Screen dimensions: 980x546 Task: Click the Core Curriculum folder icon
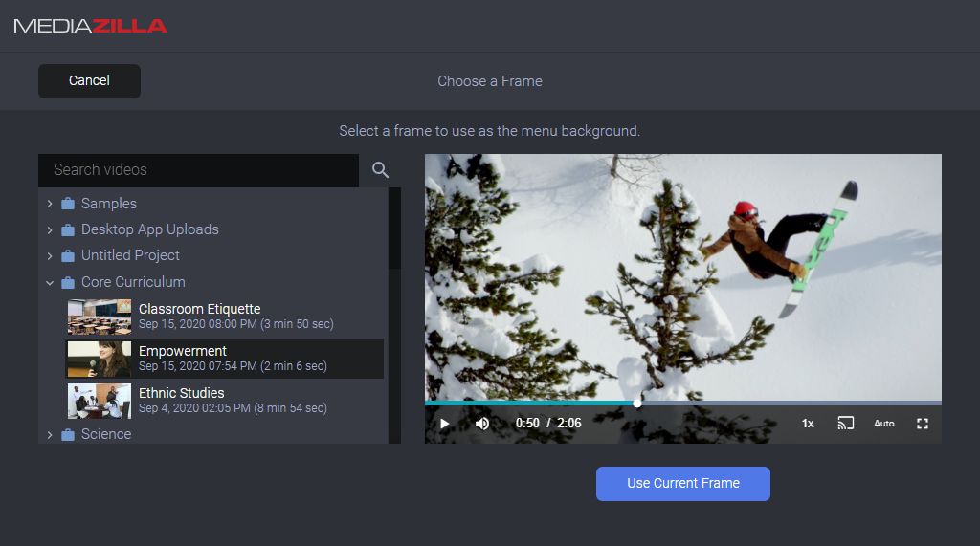(x=68, y=282)
